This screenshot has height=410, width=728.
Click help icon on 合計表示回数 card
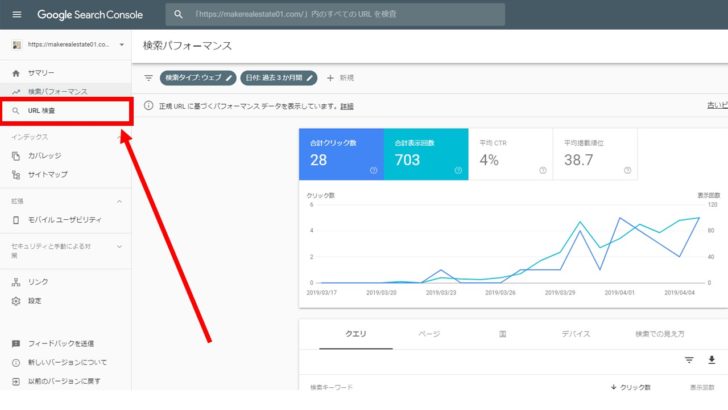point(458,170)
